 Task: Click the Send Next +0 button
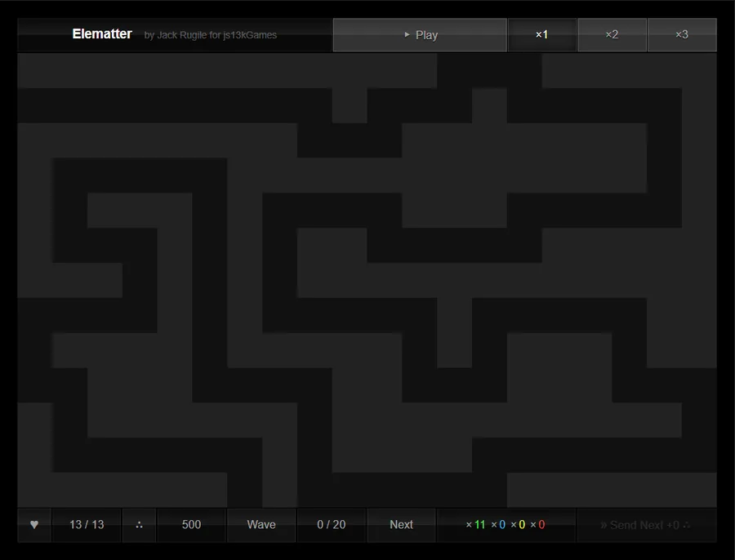tap(647, 526)
